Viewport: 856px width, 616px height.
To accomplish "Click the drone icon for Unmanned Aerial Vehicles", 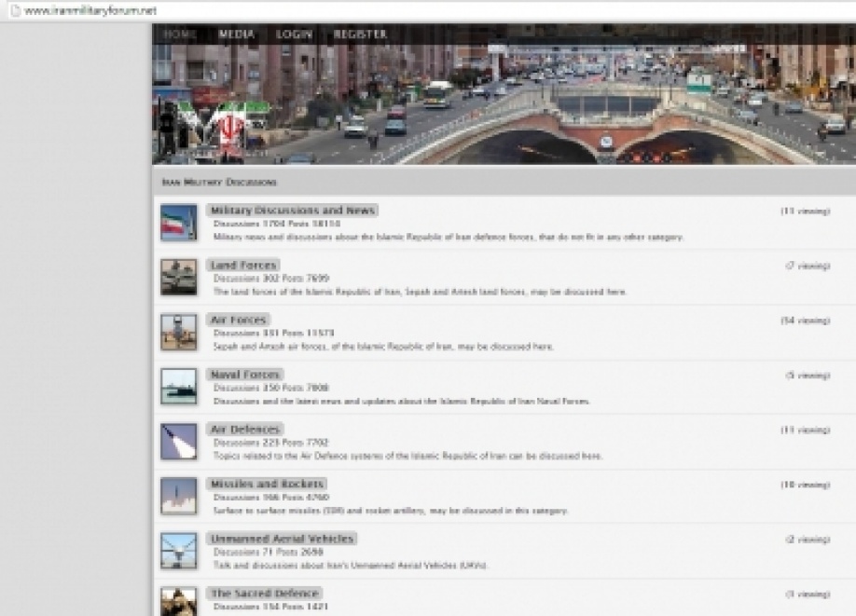I will (x=178, y=551).
